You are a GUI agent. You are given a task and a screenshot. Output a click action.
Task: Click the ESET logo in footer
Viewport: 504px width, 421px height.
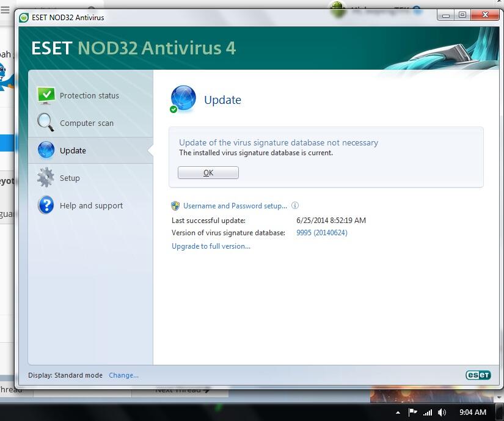click(x=478, y=375)
